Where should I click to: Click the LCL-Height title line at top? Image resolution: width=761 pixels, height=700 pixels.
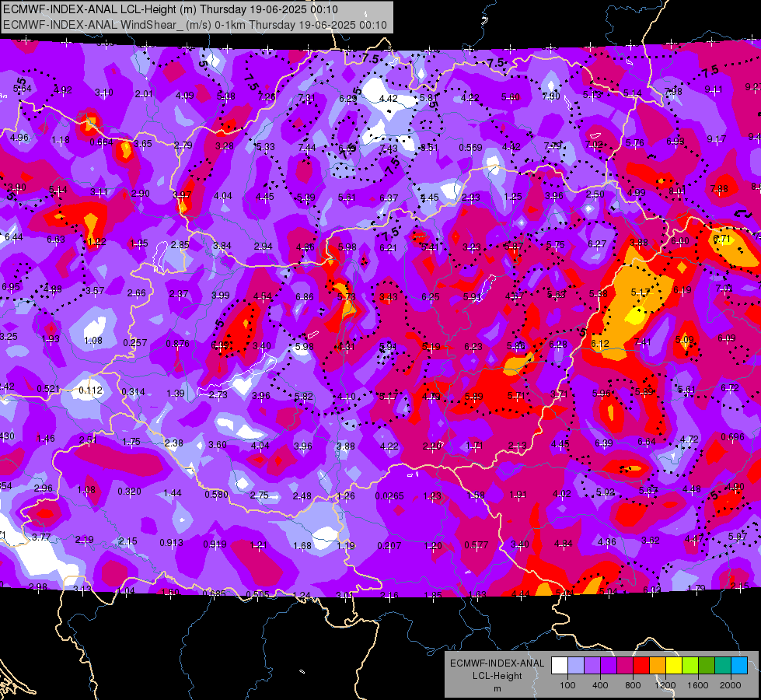170,9
